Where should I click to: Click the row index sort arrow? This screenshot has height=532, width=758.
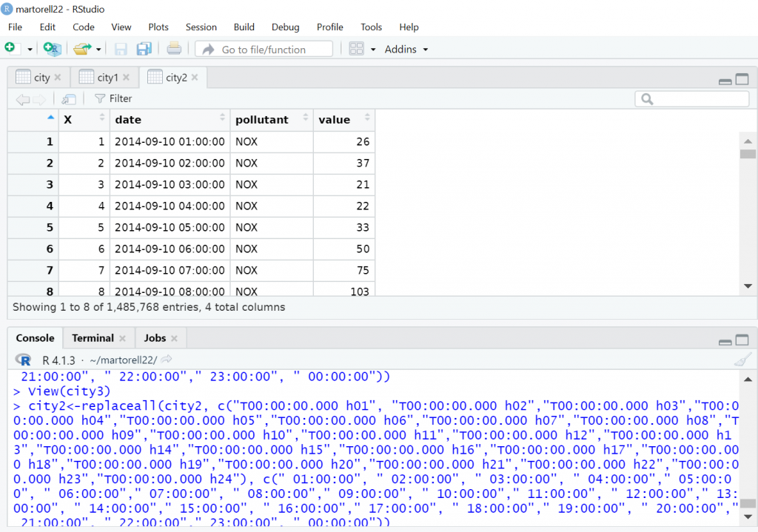click(x=51, y=118)
